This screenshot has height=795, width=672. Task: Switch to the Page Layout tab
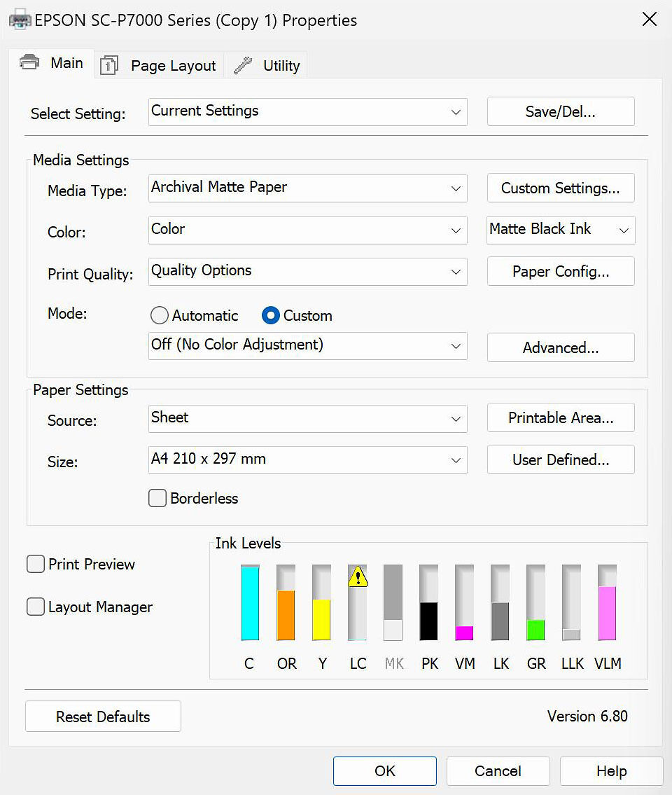click(172, 64)
